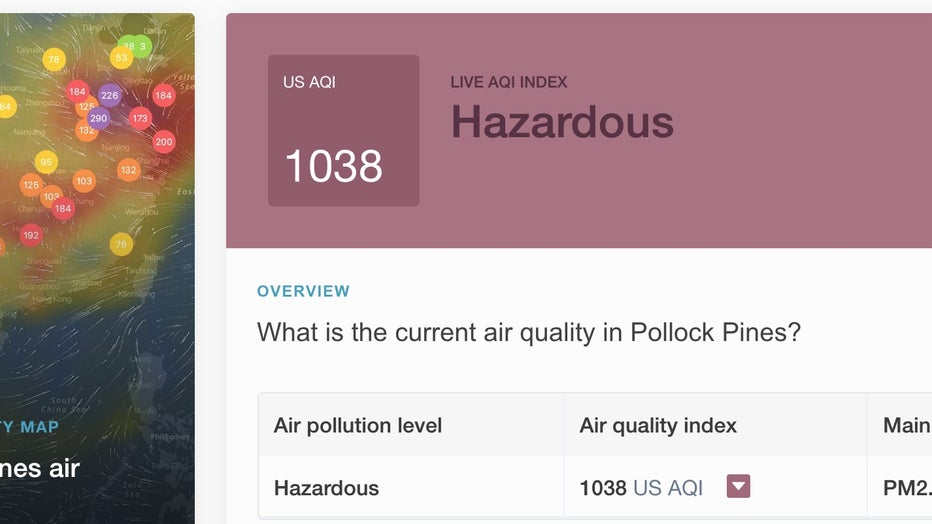Click the purple 226 AQI map marker
This screenshot has width=932, height=524.
point(109,95)
